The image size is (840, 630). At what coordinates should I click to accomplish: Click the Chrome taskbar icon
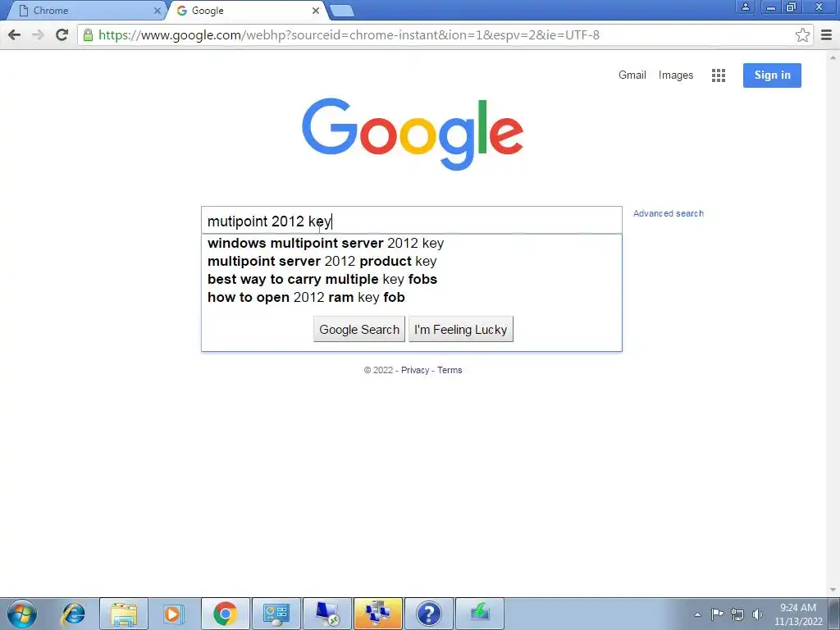point(225,614)
